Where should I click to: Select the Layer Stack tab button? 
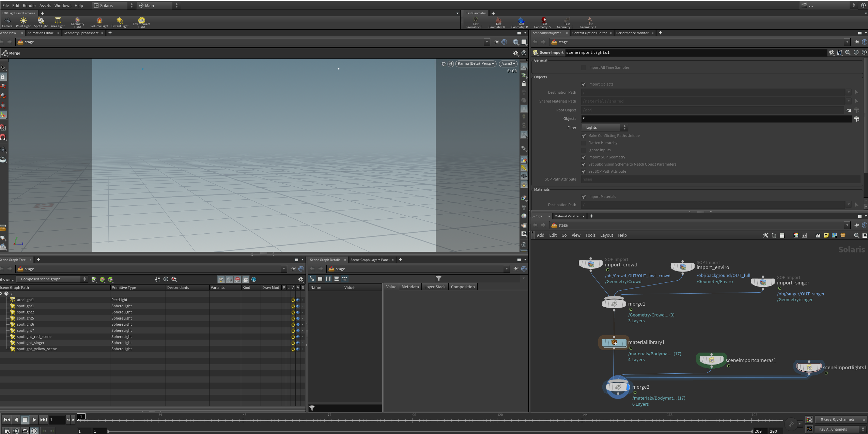(435, 287)
